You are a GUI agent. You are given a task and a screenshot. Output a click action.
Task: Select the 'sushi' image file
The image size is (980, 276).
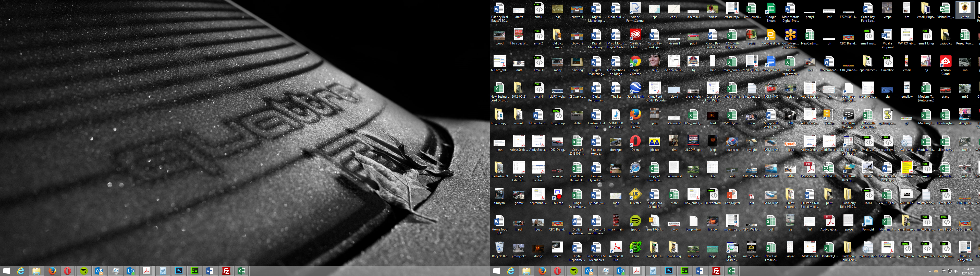(751, 37)
